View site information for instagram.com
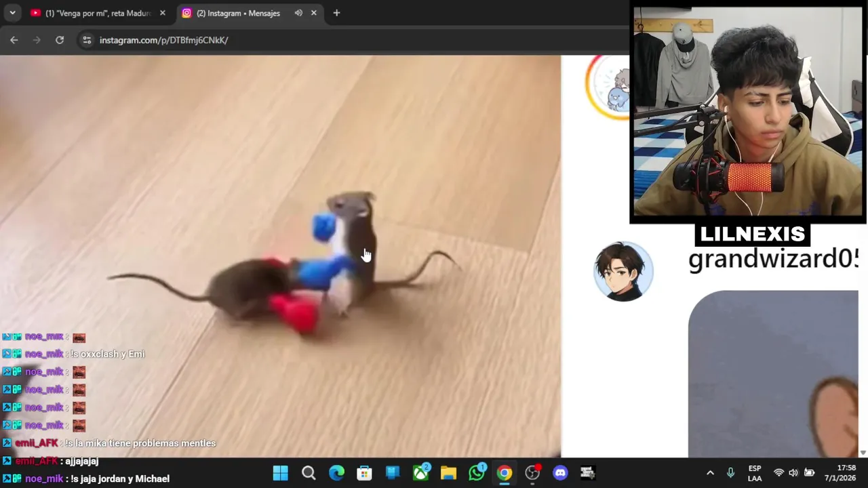The image size is (868, 488). click(x=87, y=40)
